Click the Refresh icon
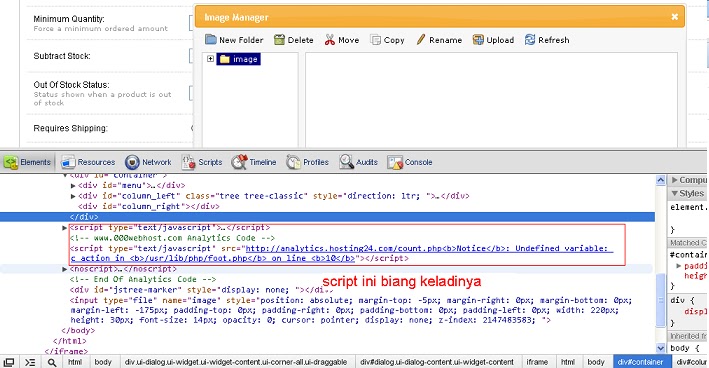Image resolution: width=709 pixels, height=368 pixels. [x=530, y=40]
